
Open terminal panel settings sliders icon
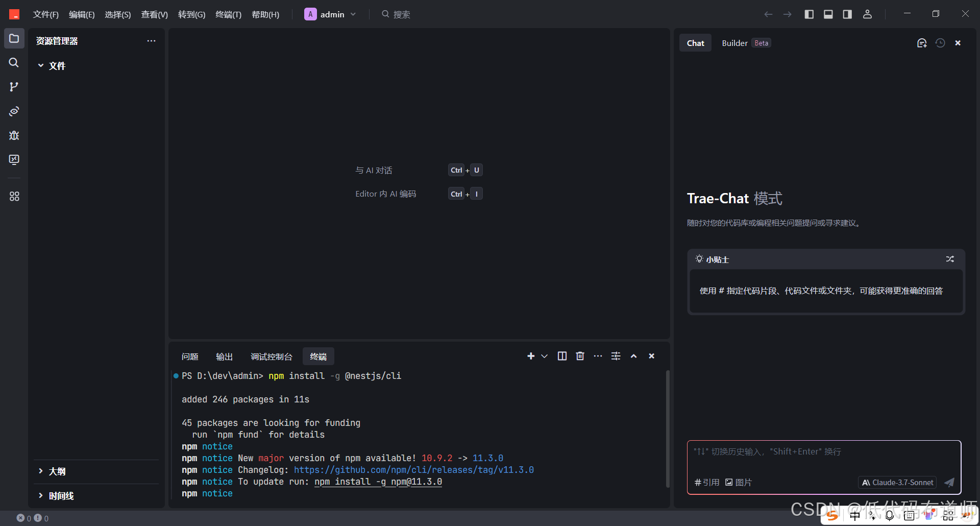point(616,356)
